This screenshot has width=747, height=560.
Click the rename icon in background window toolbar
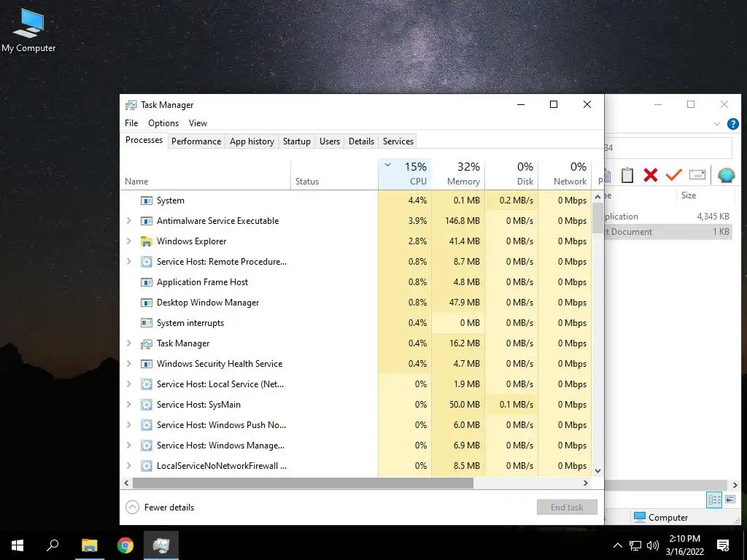click(x=697, y=175)
